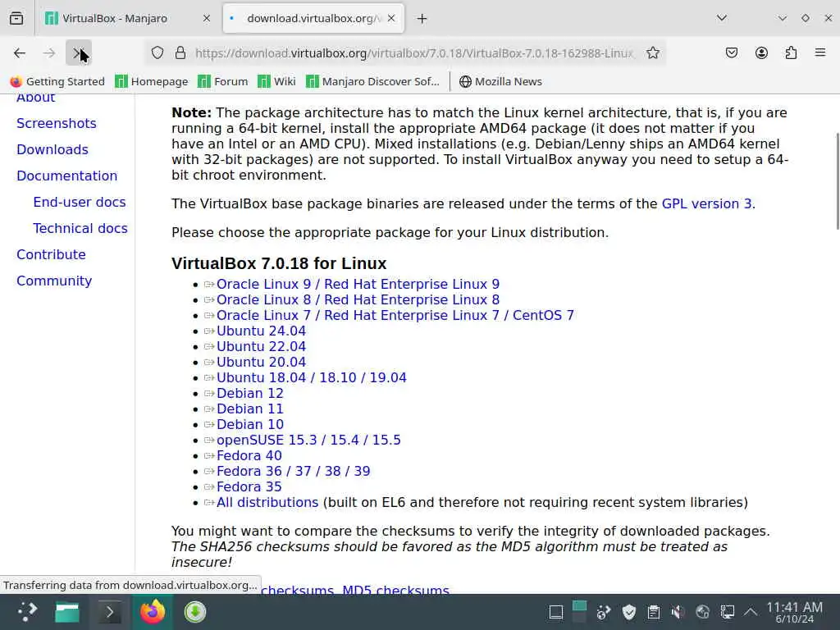Select the download.virtualbox.org tab
Image resolution: width=840 pixels, height=630 pixels.
pos(313,18)
